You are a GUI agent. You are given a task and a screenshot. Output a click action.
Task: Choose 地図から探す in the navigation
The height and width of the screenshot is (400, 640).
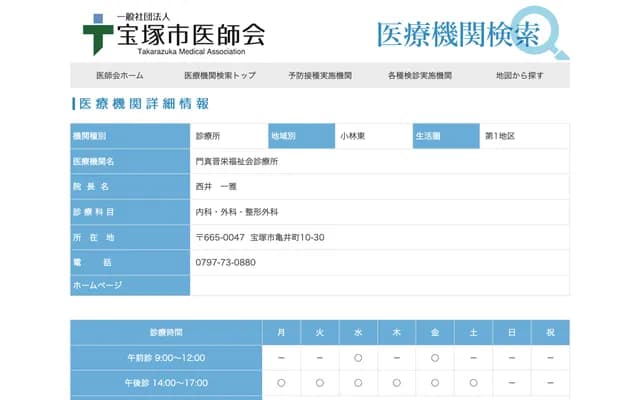[520, 76]
